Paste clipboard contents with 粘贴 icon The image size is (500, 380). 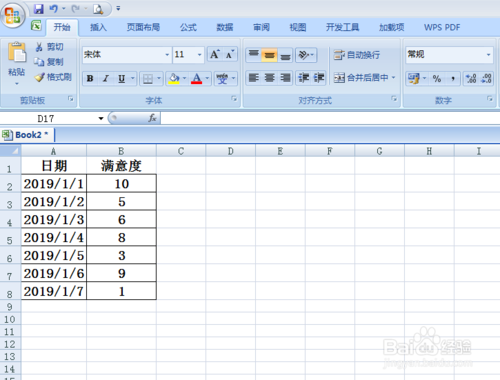point(17,53)
